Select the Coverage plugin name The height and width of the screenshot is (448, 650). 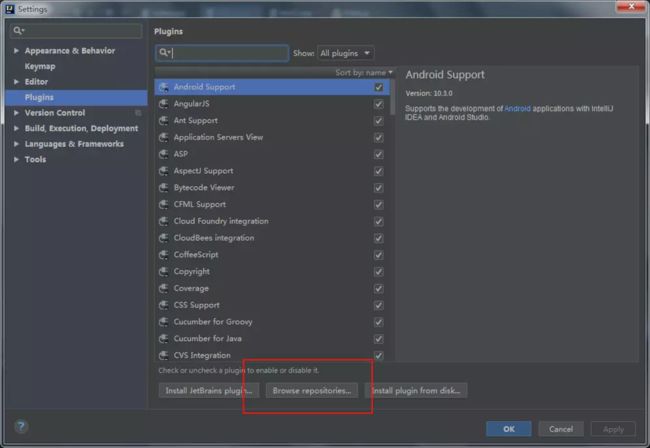191,288
